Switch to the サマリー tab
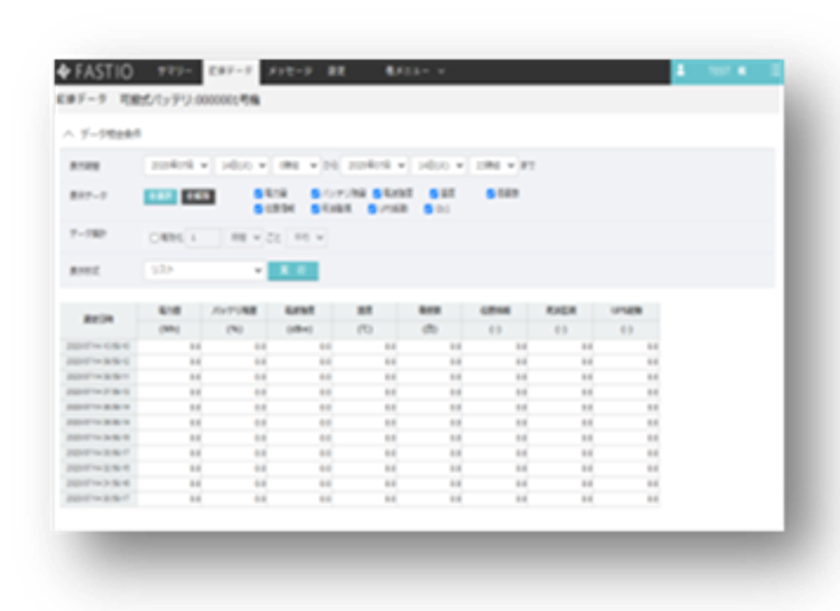Screen dimensions: 840x611 pyautogui.click(x=174, y=71)
